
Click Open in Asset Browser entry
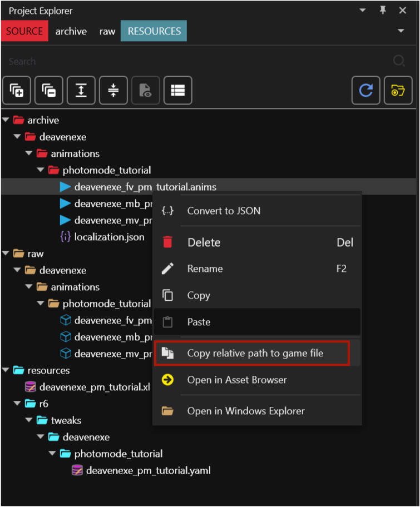coord(237,380)
